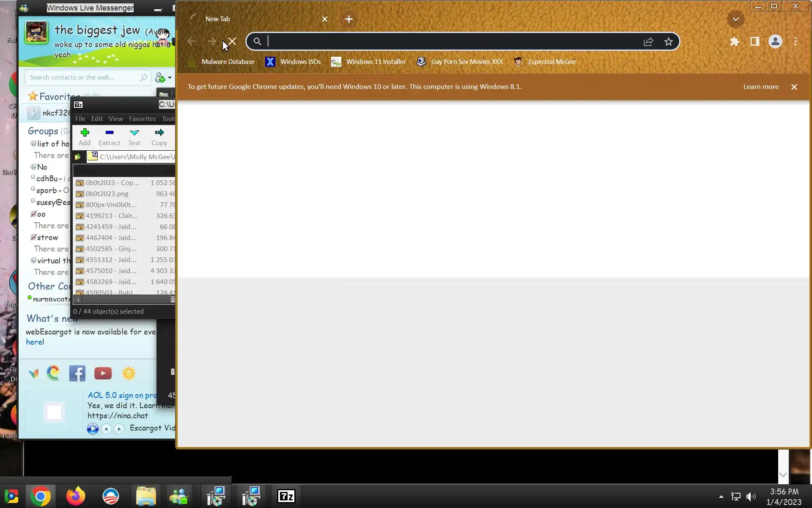Click Chrome share page icon
The height and width of the screenshot is (508, 812).
pyautogui.click(x=648, y=41)
